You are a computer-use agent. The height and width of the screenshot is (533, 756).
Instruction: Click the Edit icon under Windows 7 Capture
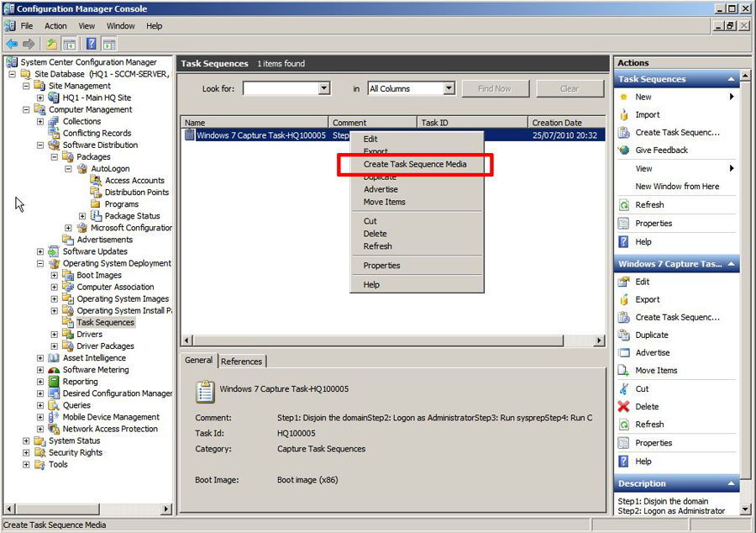[624, 282]
